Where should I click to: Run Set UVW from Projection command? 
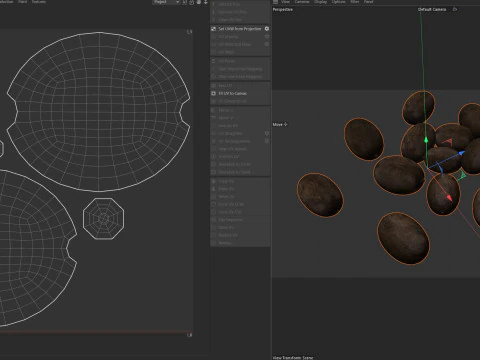pyautogui.click(x=239, y=29)
